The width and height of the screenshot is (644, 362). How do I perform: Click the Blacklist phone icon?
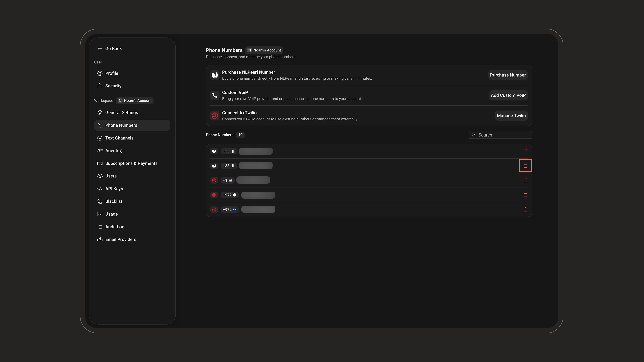point(100,201)
